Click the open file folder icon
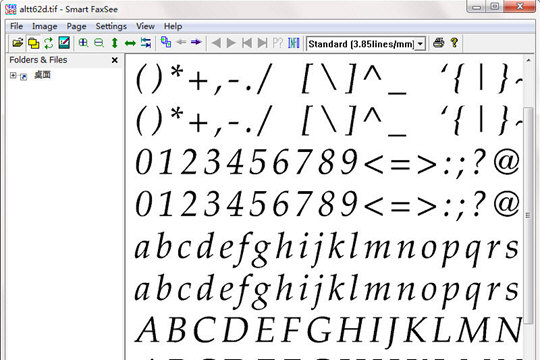The height and width of the screenshot is (360, 540). [x=18, y=43]
